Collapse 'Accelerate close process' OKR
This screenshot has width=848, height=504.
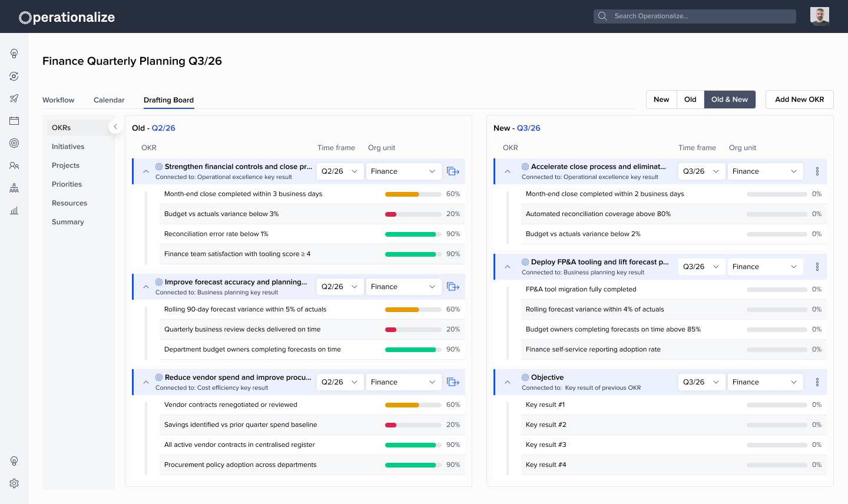point(508,171)
